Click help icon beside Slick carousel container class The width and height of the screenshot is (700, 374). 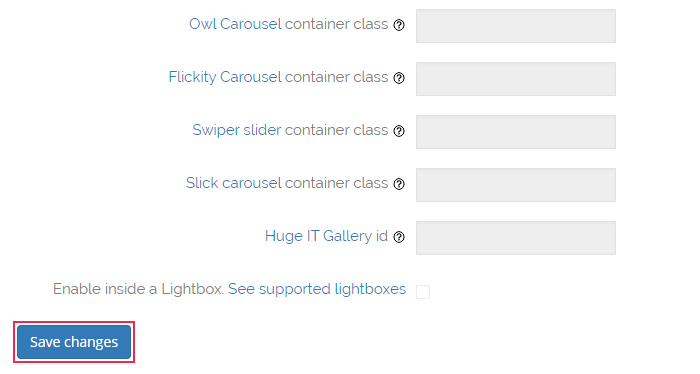[x=399, y=184]
